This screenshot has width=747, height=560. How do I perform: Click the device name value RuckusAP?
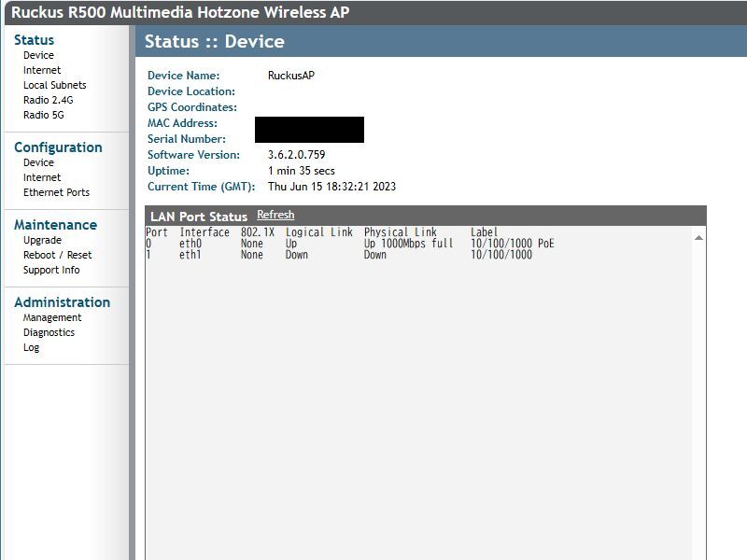291,76
